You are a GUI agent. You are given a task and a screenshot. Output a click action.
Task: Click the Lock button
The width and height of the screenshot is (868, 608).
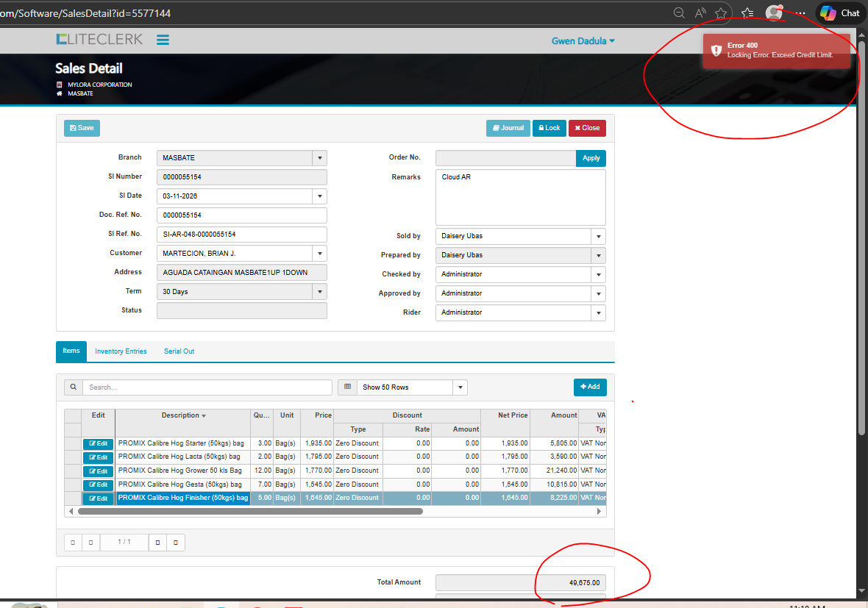tap(549, 128)
